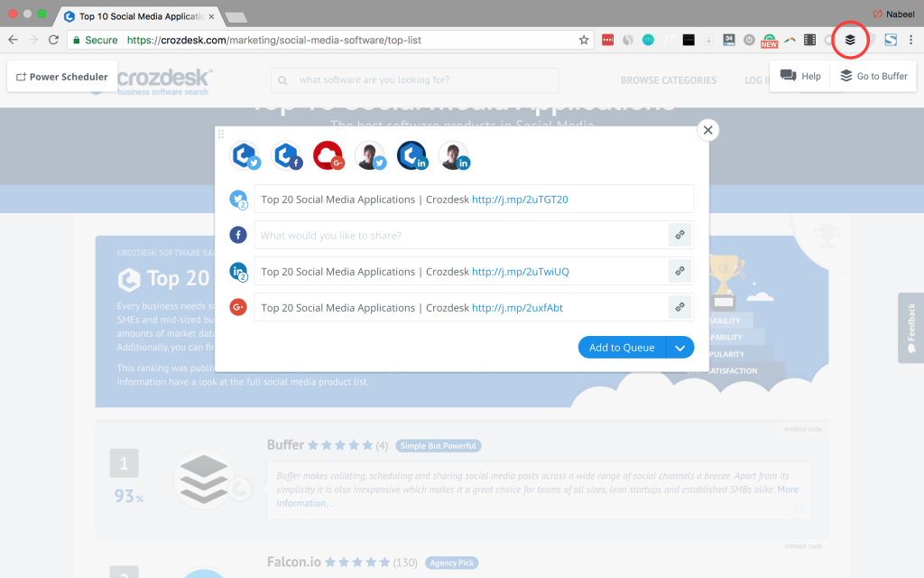Focus the Facebook 'What would you like to share?' field
This screenshot has height=578, width=924.
(461, 235)
